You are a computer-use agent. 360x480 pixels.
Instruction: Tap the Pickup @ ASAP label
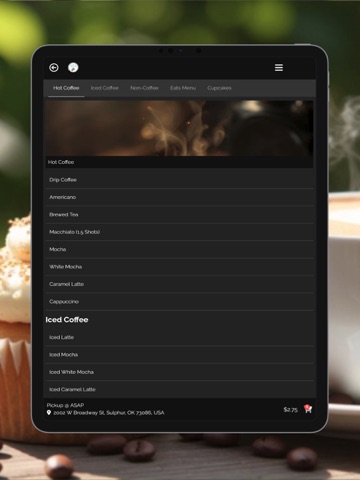65,405
